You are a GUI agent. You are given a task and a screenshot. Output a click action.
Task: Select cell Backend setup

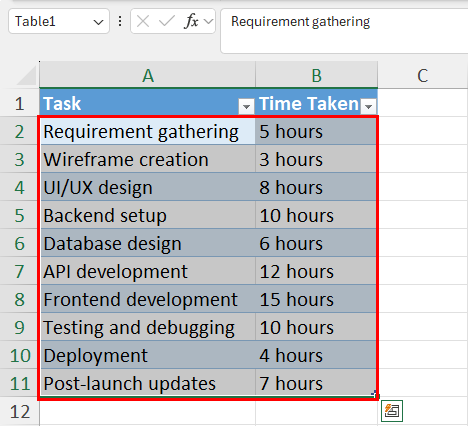click(147, 215)
